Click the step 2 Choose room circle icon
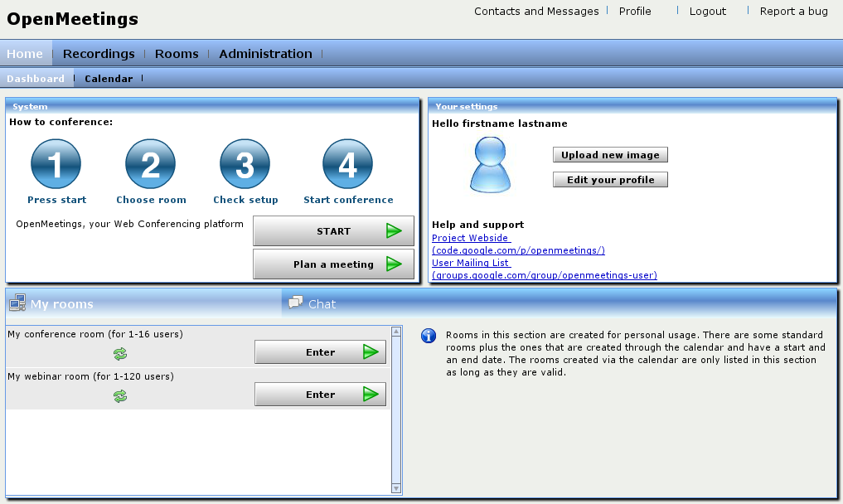 [x=151, y=164]
